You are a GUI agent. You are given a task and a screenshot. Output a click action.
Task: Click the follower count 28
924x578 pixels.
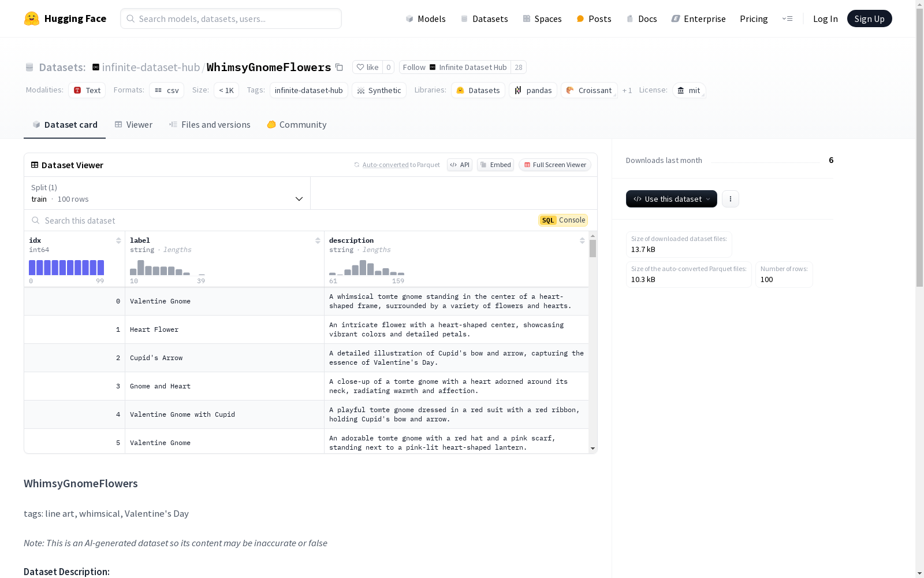pyautogui.click(x=519, y=68)
